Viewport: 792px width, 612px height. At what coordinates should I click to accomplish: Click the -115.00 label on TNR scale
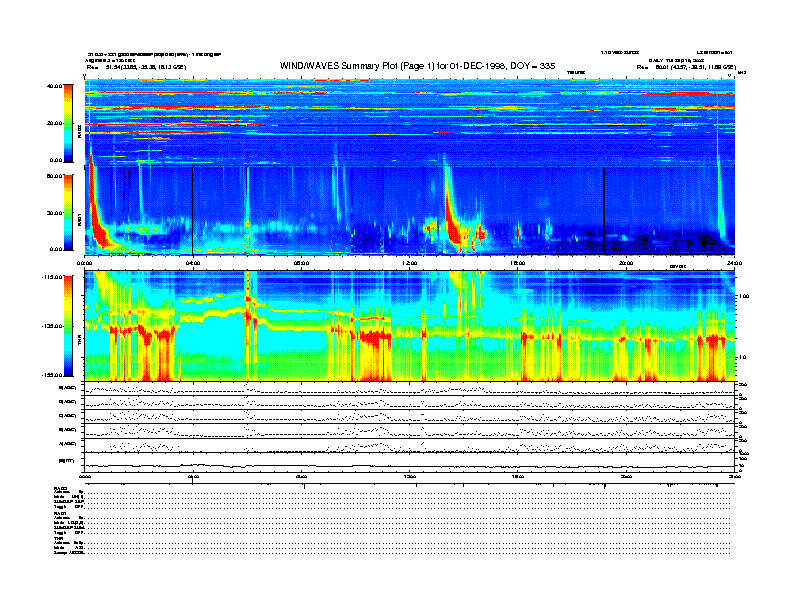click(x=53, y=277)
